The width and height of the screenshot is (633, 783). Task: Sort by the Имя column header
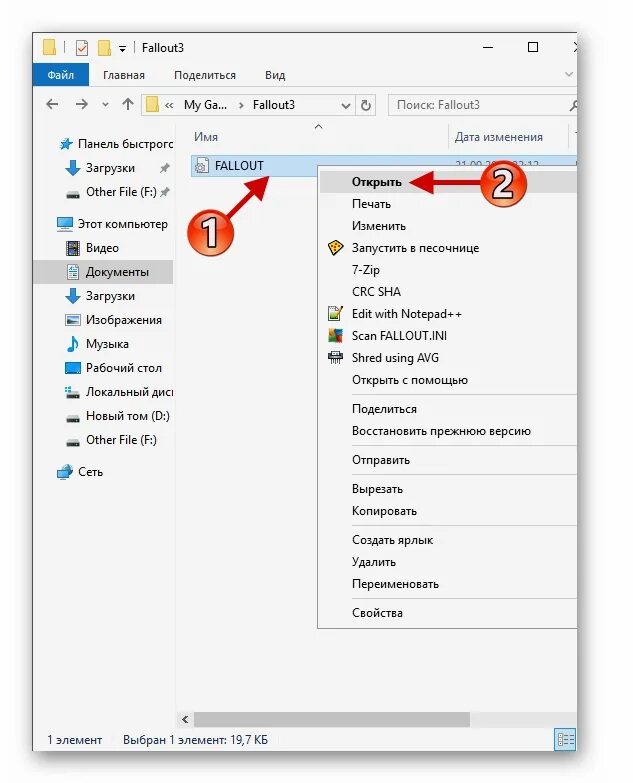point(206,137)
